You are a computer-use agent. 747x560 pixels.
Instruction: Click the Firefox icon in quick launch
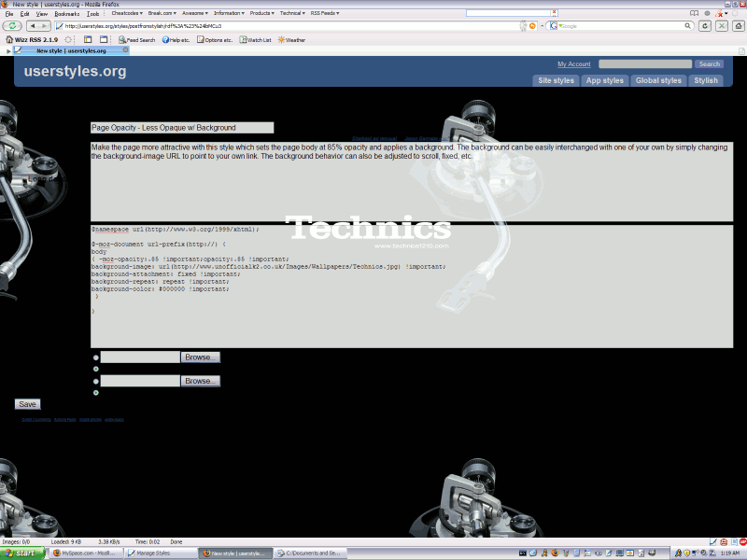555,553
